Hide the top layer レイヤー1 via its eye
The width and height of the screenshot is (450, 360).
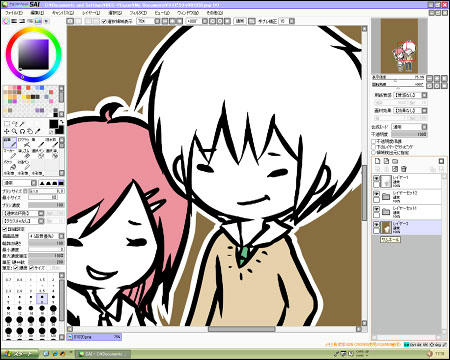pyautogui.click(x=377, y=178)
